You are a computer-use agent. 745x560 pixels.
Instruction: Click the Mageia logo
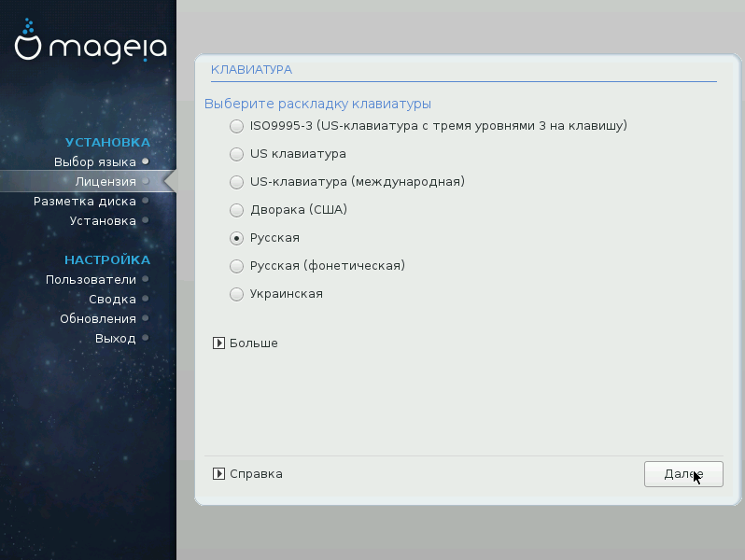[x=91, y=44]
